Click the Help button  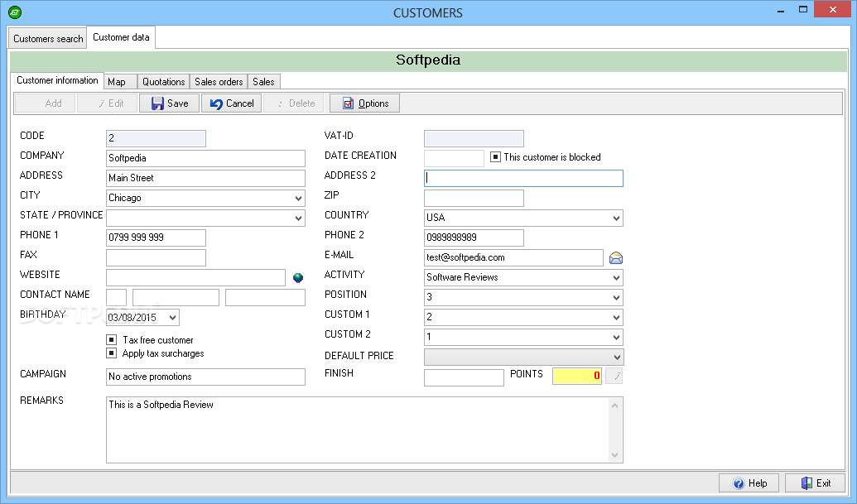[749, 483]
